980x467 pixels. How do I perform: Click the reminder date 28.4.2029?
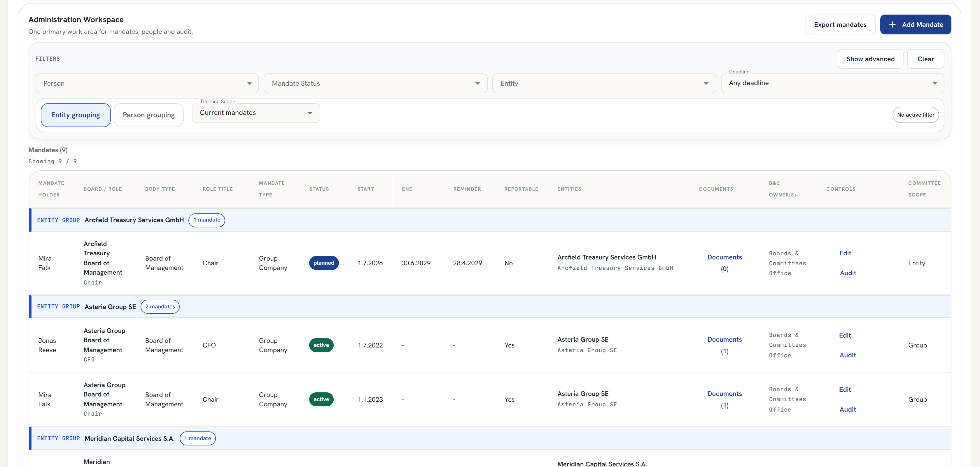pyautogui.click(x=467, y=263)
